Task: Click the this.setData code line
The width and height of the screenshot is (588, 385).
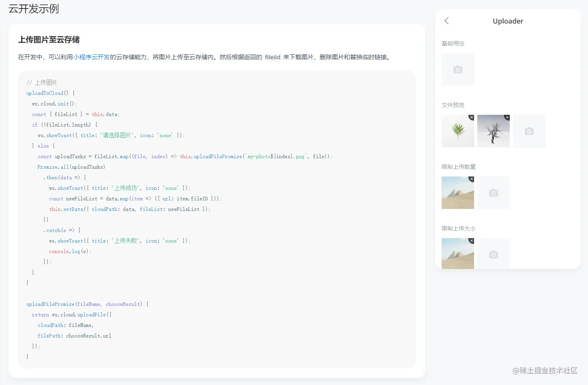Action: pos(130,209)
